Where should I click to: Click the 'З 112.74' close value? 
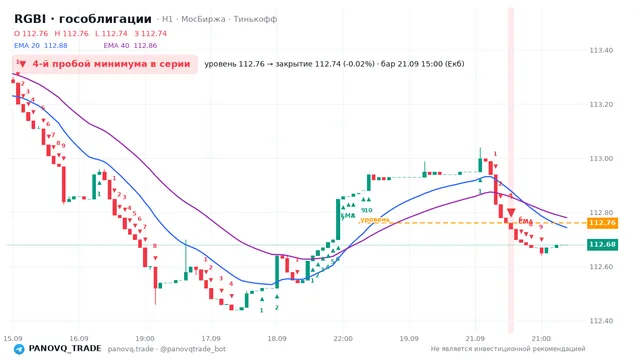tap(151, 33)
